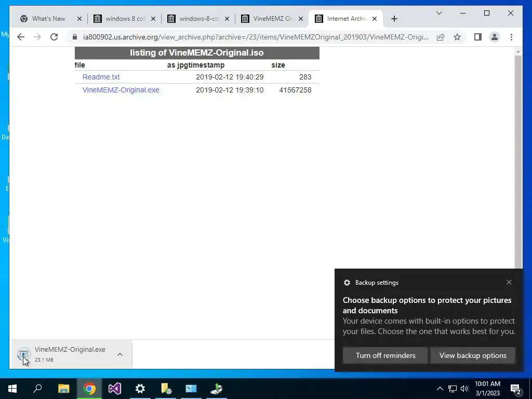Viewport: 532px width, 399px height.
Task: Open taskbar search
Action: point(37,389)
